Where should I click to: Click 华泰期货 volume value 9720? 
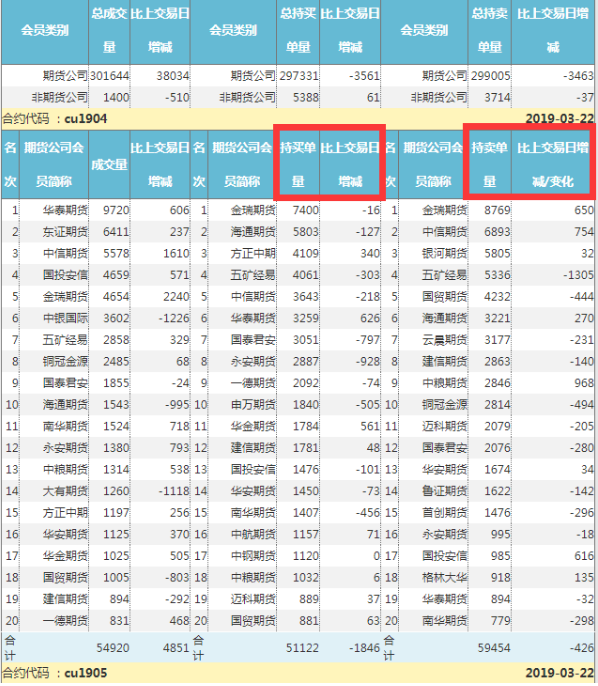click(116, 210)
